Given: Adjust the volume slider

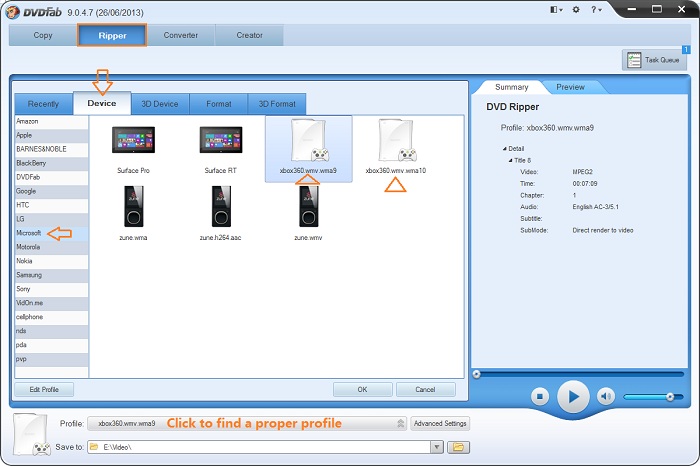Looking at the screenshot, I should coord(653,396).
